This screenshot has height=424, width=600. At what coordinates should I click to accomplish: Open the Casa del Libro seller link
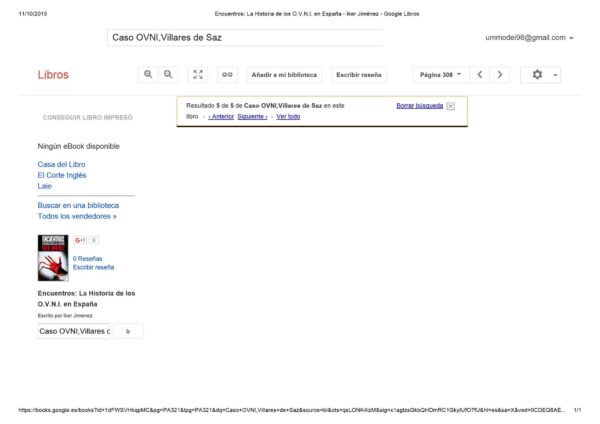click(x=61, y=164)
